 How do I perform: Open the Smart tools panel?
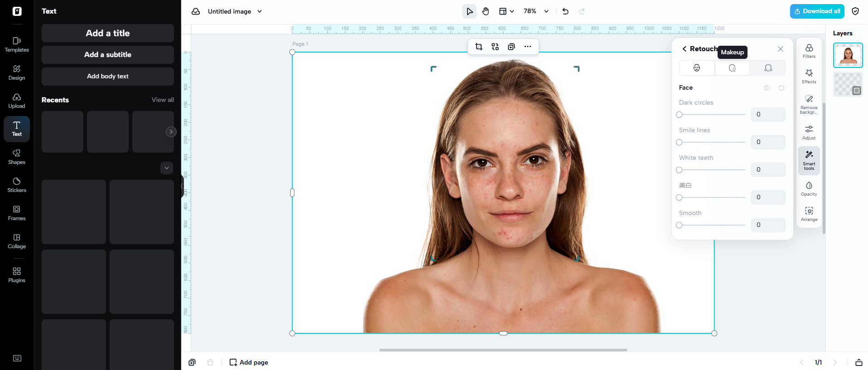click(809, 160)
